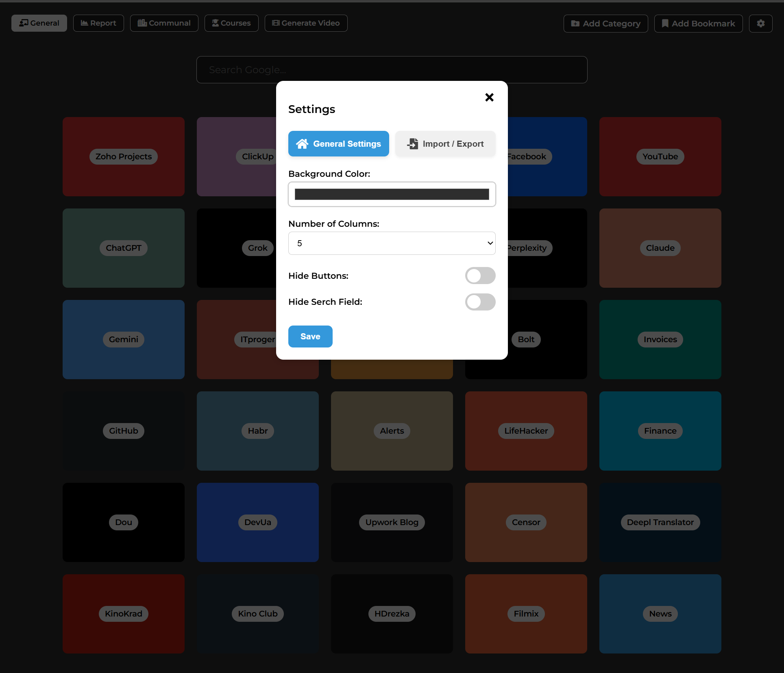Open the Generate Video tab

coord(306,23)
